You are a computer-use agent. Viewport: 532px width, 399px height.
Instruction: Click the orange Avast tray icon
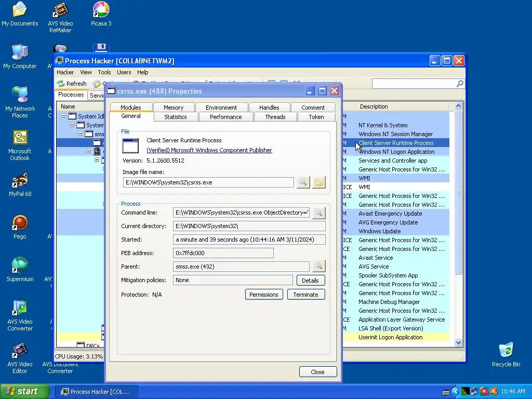pos(494,392)
